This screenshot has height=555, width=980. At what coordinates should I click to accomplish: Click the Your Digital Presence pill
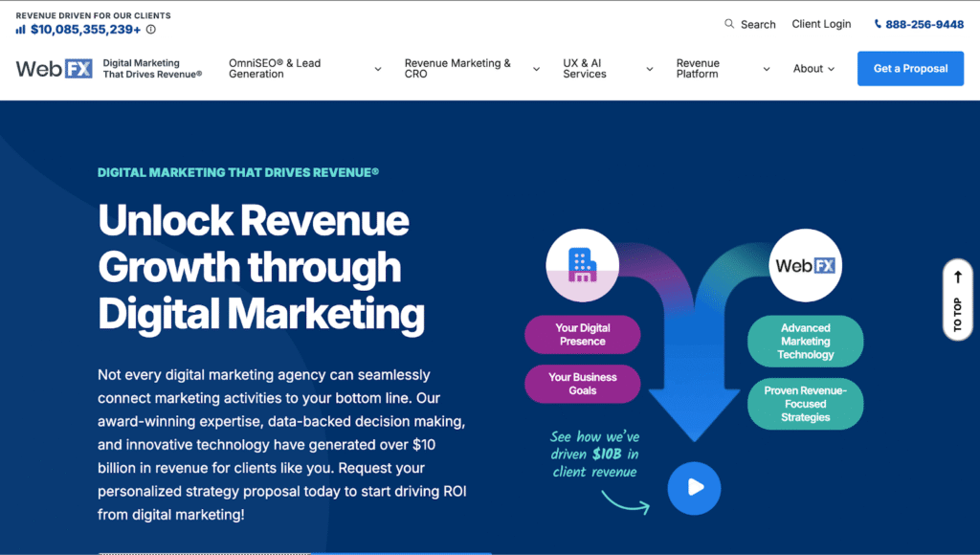coord(582,334)
